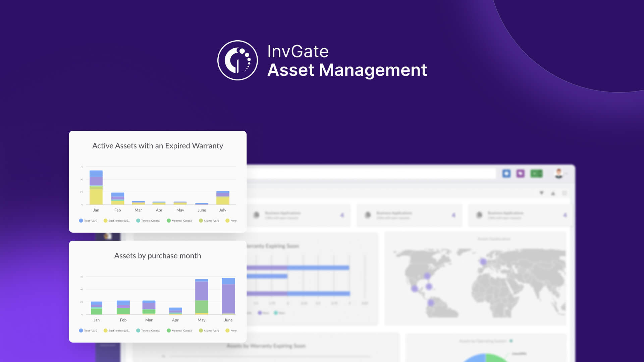Select the Jan bar in Expired Warranty chart
This screenshot has height=362, width=644.
[96, 187]
